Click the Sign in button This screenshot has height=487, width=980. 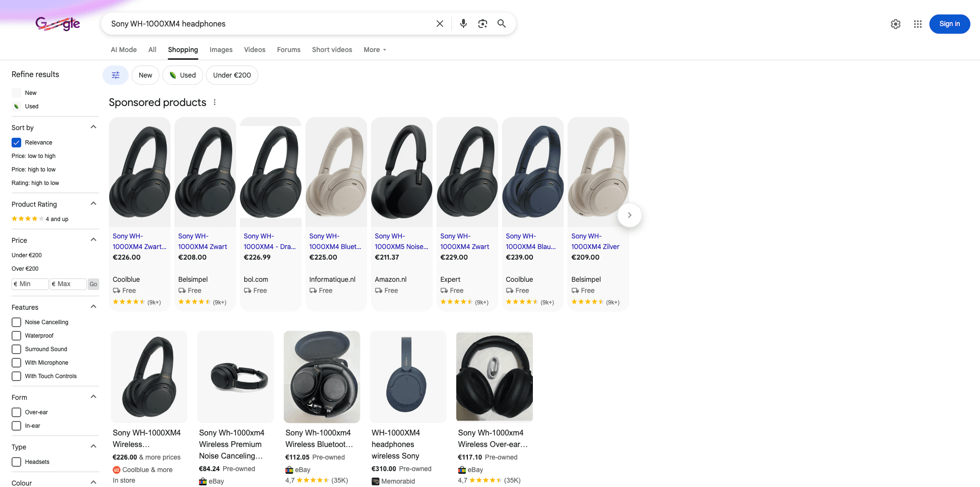click(x=949, y=24)
